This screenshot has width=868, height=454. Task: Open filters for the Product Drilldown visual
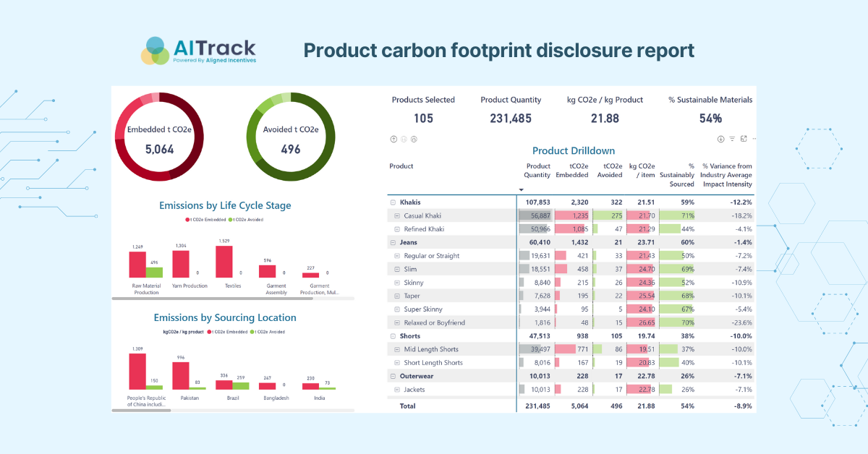pyautogui.click(x=732, y=139)
